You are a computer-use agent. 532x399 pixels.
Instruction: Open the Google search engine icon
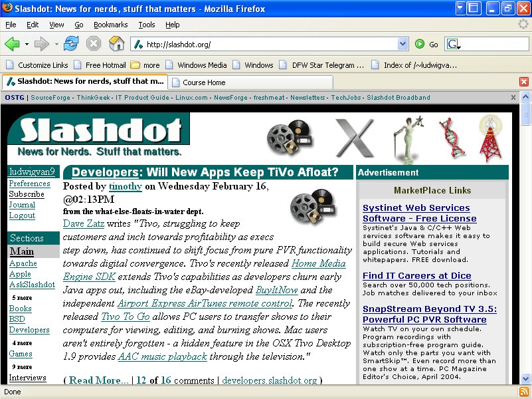pyautogui.click(x=453, y=44)
